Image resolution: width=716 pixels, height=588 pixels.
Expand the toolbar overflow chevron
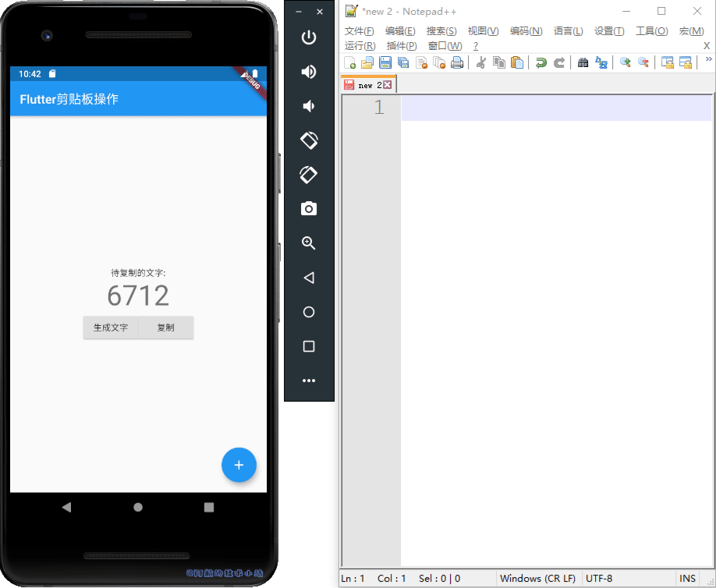(x=708, y=59)
